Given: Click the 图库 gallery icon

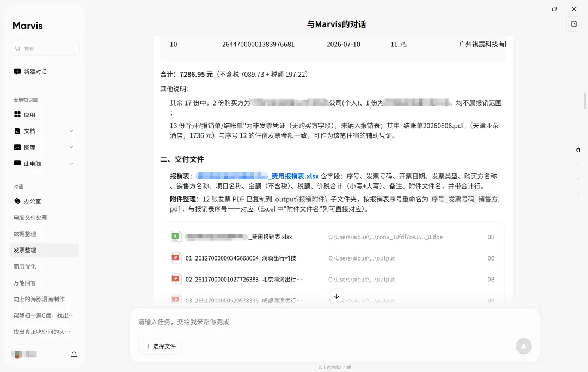Looking at the screenshot, I should click(17, 147).
